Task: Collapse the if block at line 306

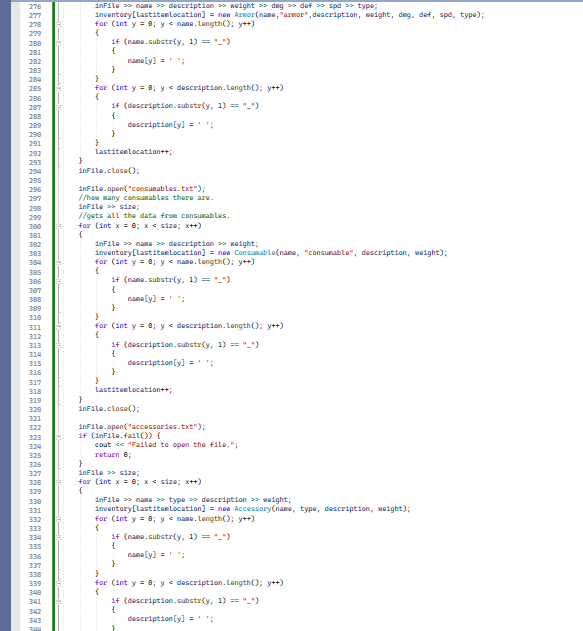Action: pos(59,281)
